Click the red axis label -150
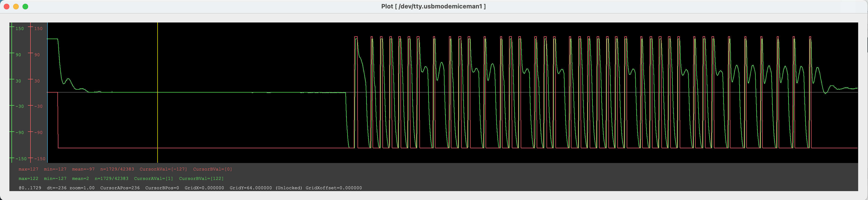 coord(40,159)
